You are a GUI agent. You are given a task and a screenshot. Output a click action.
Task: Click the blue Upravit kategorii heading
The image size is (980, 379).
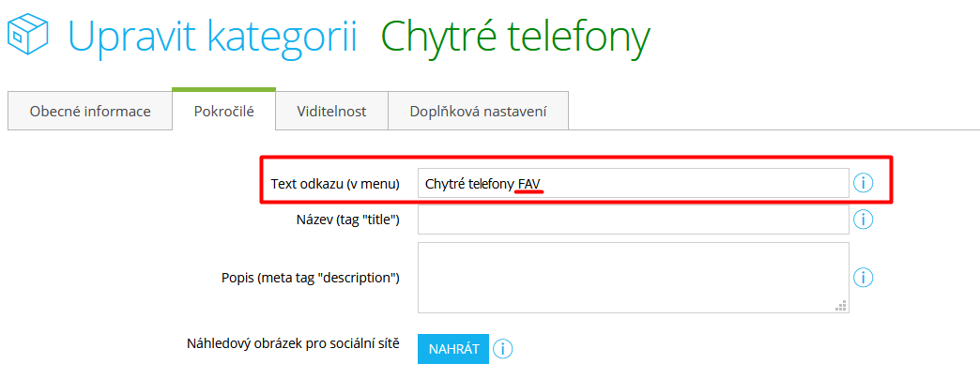coord(212,38)
